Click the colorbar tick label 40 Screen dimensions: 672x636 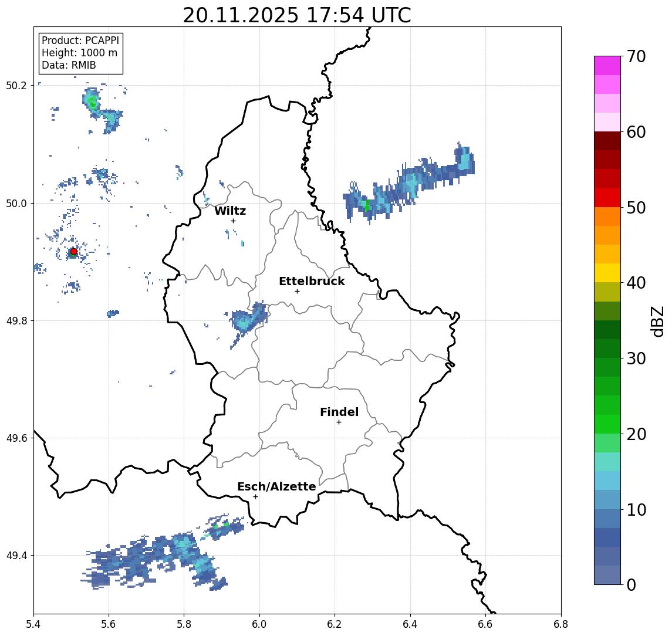coord(636,283)
